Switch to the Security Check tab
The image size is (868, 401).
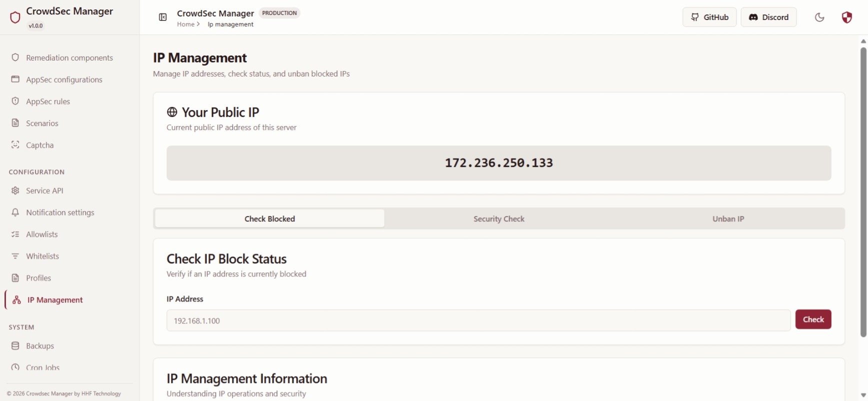[x=499, y=218]
